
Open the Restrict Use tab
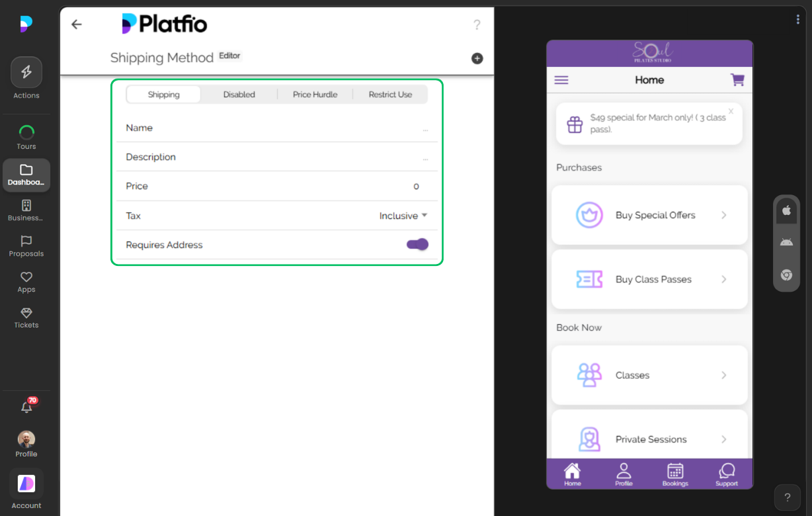tap(390, 94)
